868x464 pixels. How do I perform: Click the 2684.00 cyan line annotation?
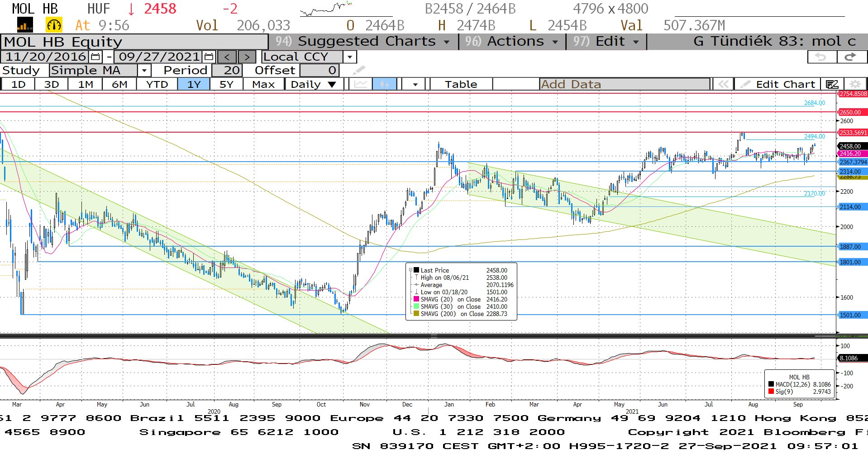tap(814, 103)
